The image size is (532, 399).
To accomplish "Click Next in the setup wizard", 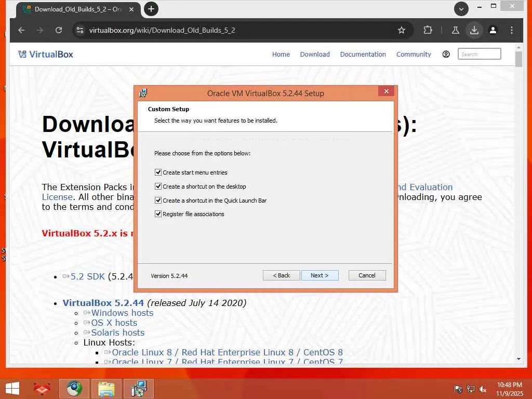I will [320, 275].
